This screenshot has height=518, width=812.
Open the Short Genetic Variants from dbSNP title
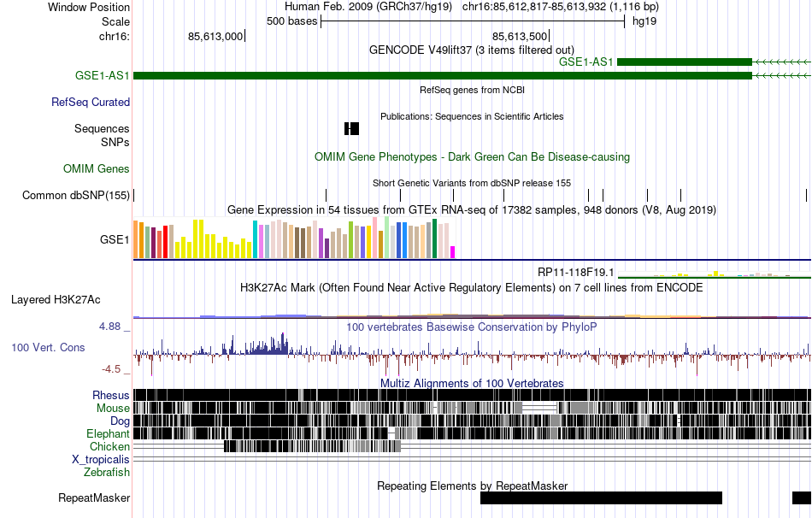[x=472, y=183]
